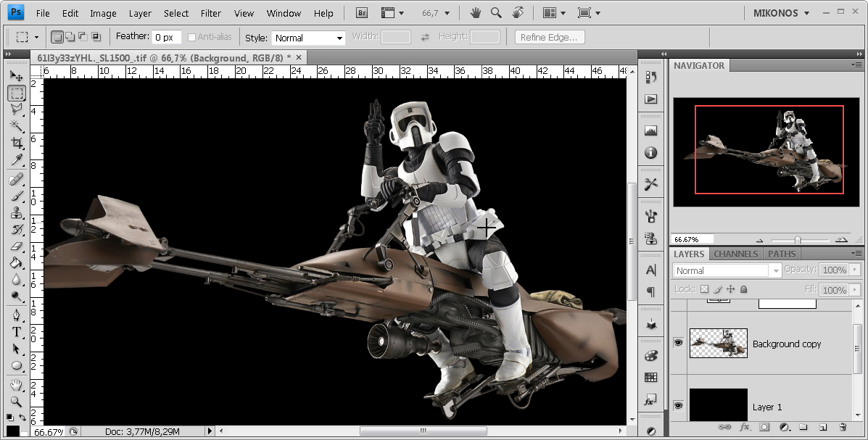
Task: Click the Rotate View tool in application bar
Action: click(518, 13)
